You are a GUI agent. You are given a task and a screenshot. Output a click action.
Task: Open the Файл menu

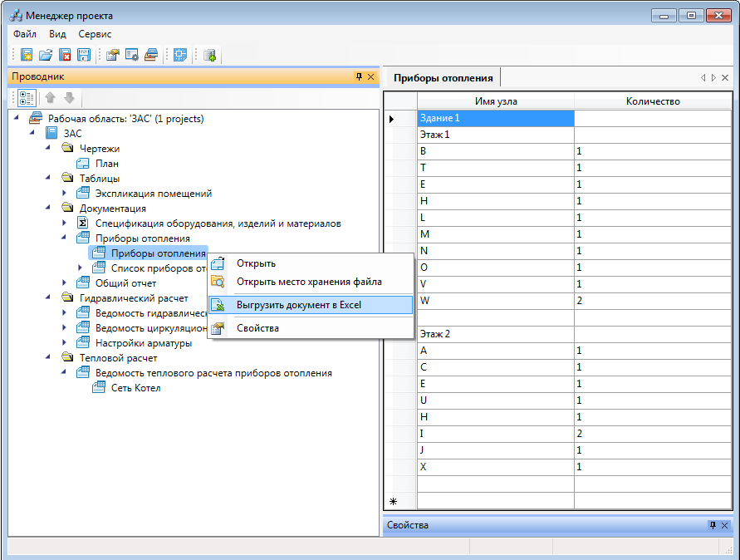tap(25, 34)
